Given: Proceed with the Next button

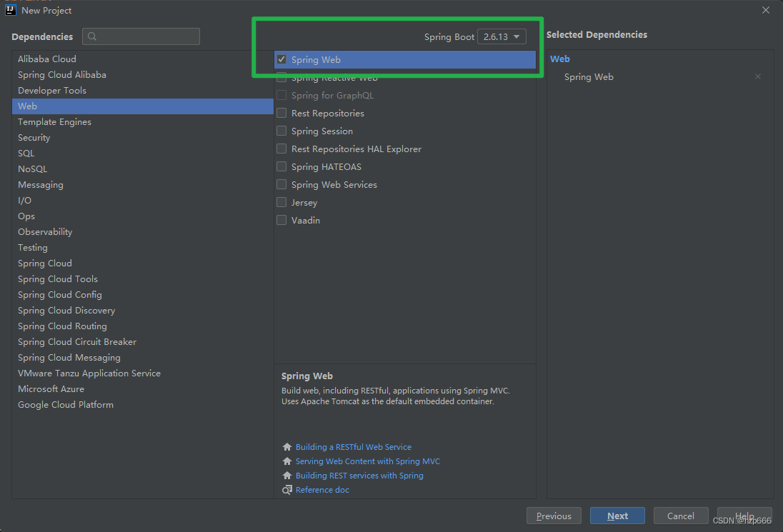Looking at the screenshot, I should tap(617, 516).
